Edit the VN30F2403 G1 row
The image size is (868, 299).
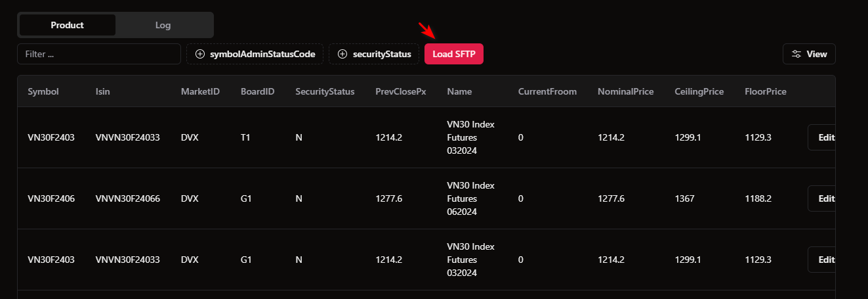pyautogui.click(x=821, y=260)
